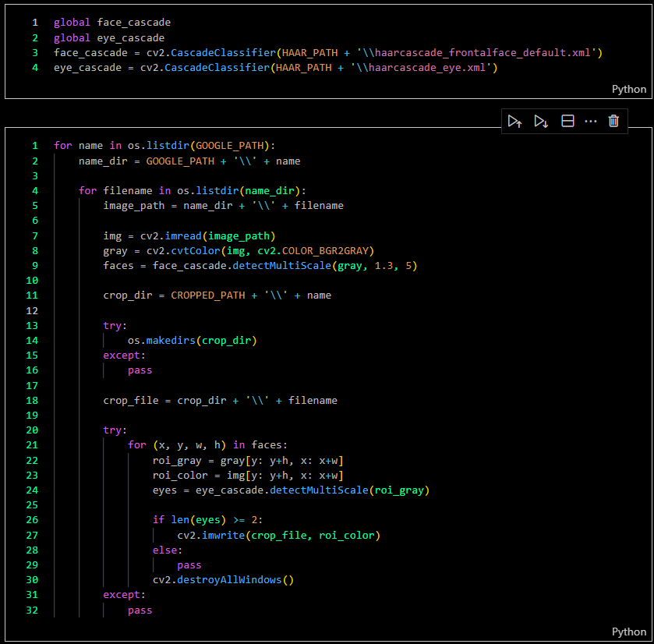Click 'roi_gray' assignment on line 22

(x=177, y=461)
